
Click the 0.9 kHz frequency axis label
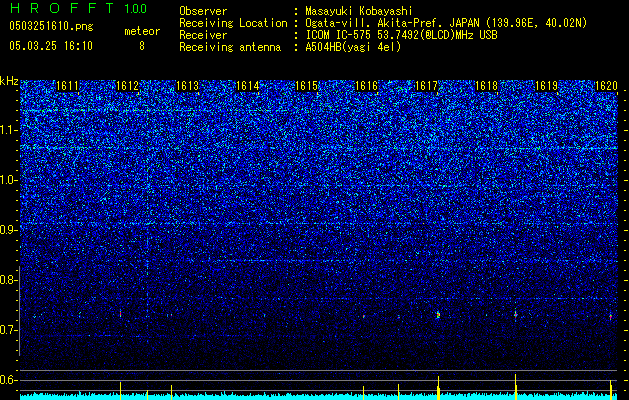tap(9, 230)
